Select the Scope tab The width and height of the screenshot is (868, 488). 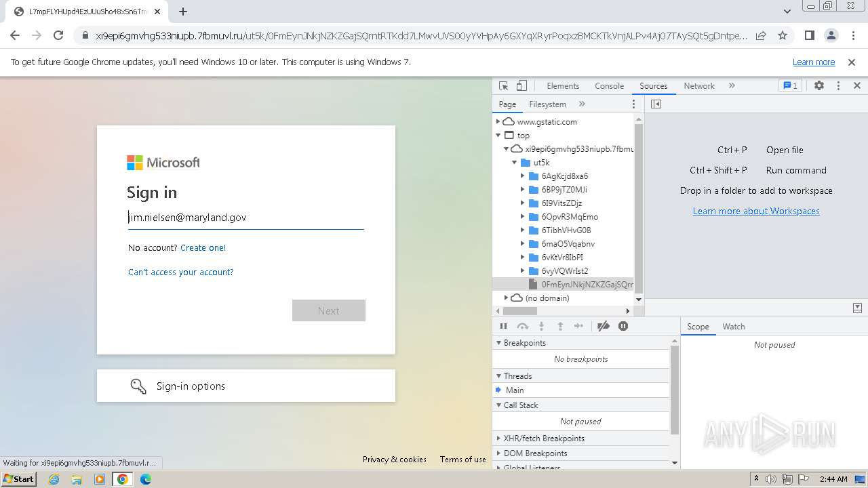coord(698,327)
